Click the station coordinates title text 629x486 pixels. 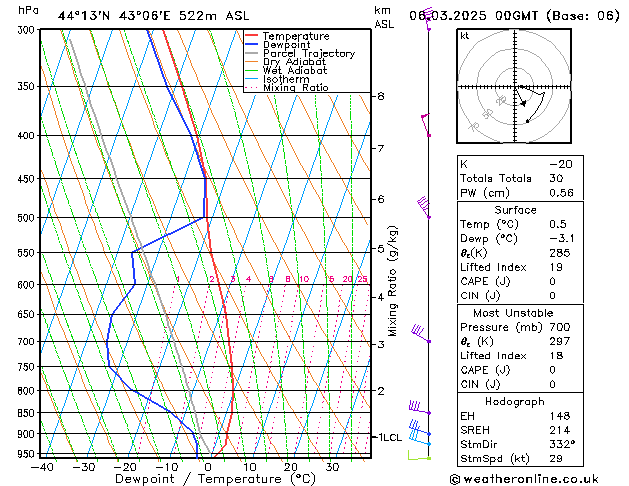pos(153,16)
